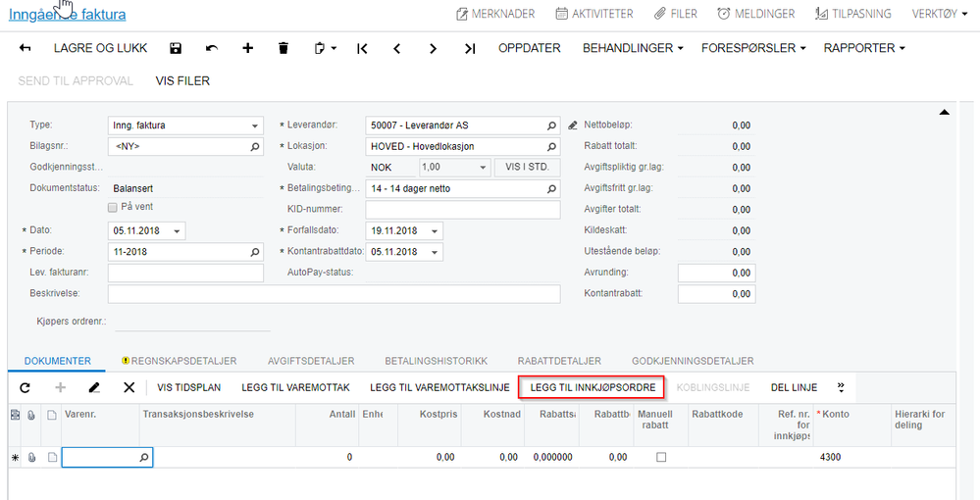Add new record with plus icon
The width and height of the screenshot is (980, 500).
click(248, 48)
